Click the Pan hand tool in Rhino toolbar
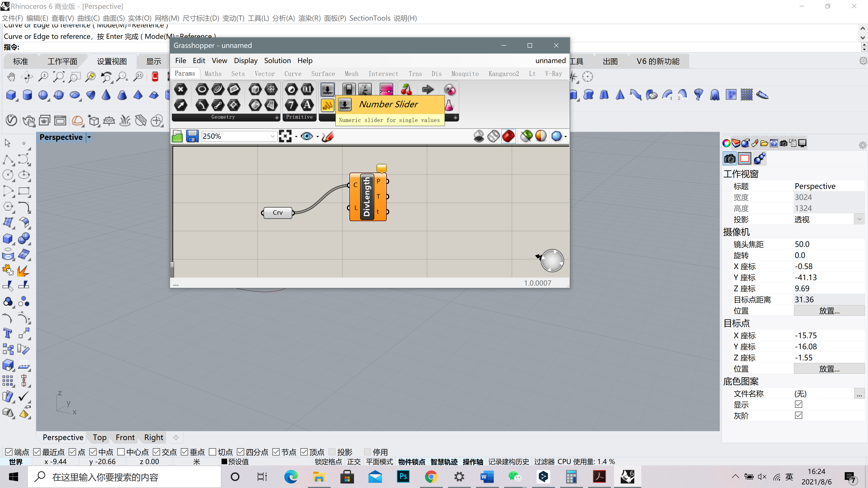The image size is (868, 488). click(11, 77)
